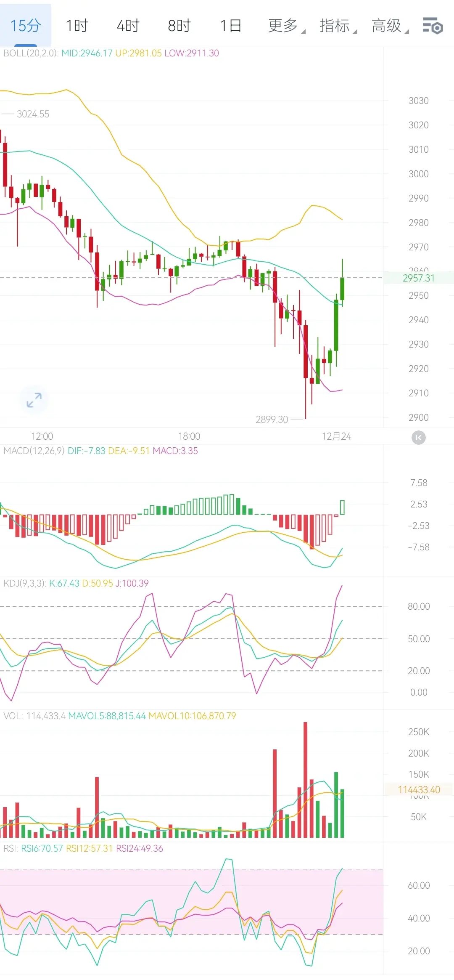This screenshot has width=454, height=980.
Task: Tap the 3030 price axis label
Action: [419, 101]
